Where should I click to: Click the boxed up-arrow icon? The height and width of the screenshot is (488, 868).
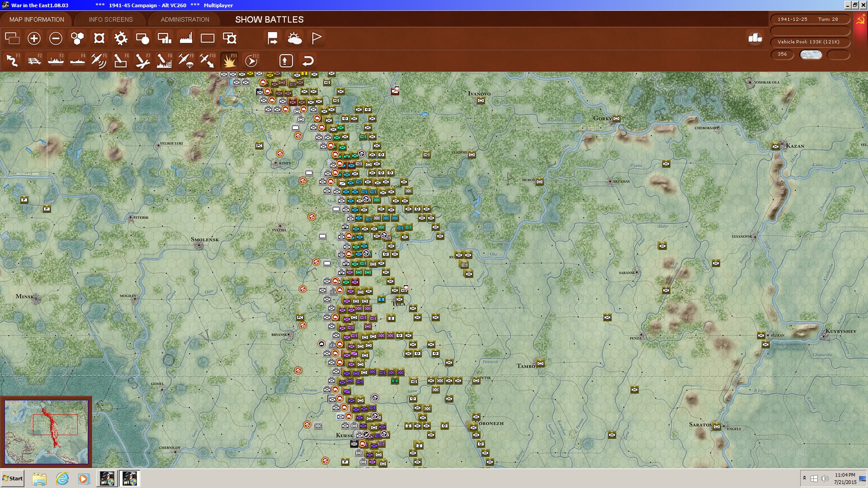(x=286, y=61)
